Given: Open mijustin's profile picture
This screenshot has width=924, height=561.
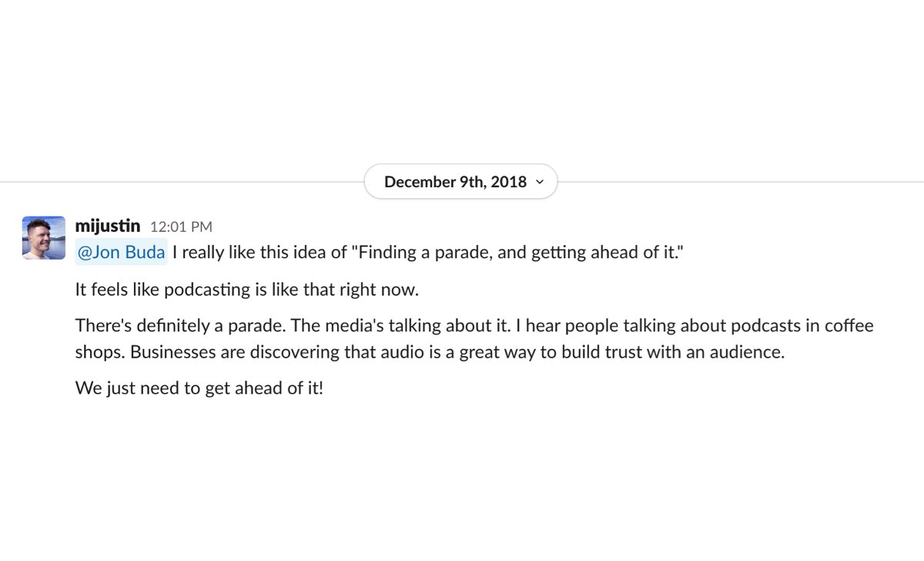Looking at the screenshot, I should click(x=44, y=237).
